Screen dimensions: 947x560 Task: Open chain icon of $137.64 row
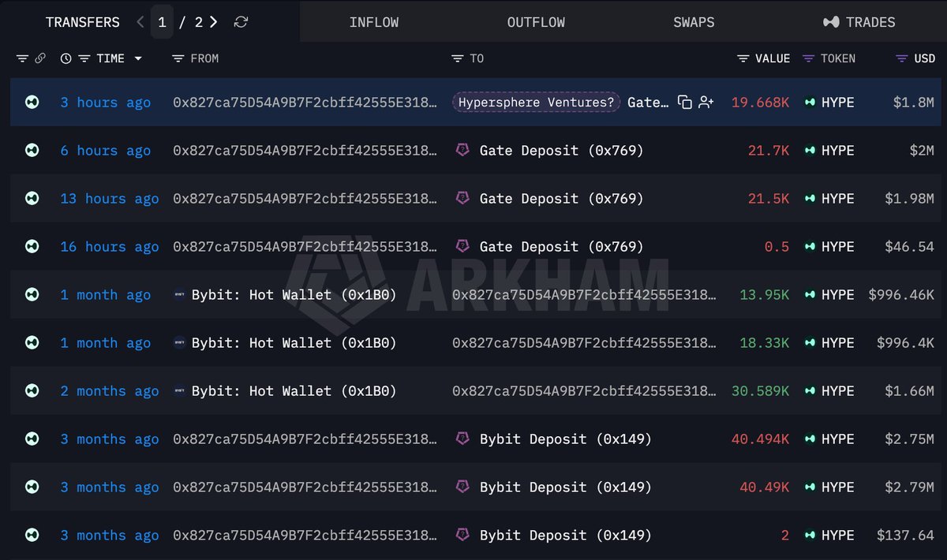32,535
